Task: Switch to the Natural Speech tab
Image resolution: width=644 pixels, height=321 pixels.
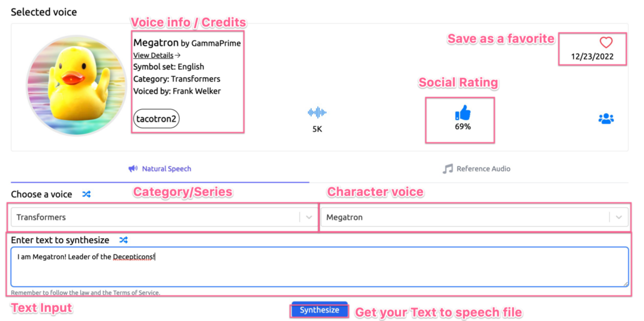Action: pyautogui.click(x=166, y=169)
